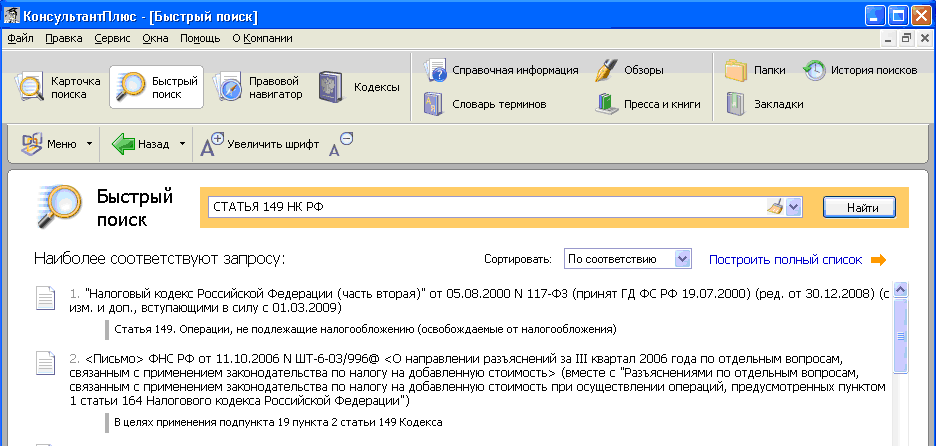Viewport: 936px width, 446px height.
Task: Open the Помощь menu
Action: coord(200,39)
